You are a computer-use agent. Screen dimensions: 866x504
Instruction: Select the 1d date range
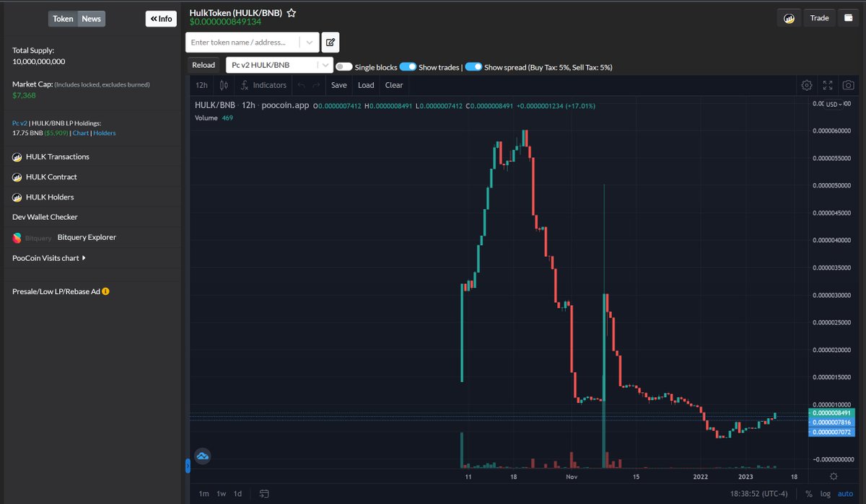tap(237, 494)
